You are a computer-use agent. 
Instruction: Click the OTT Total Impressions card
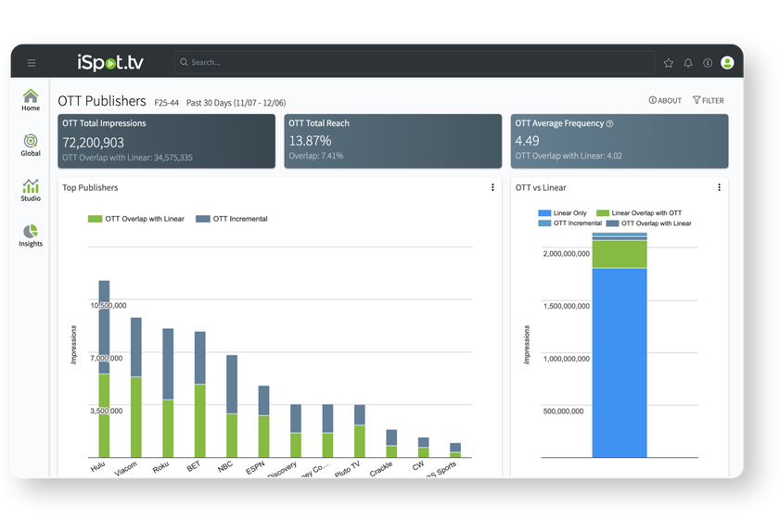tap(166, 141)
